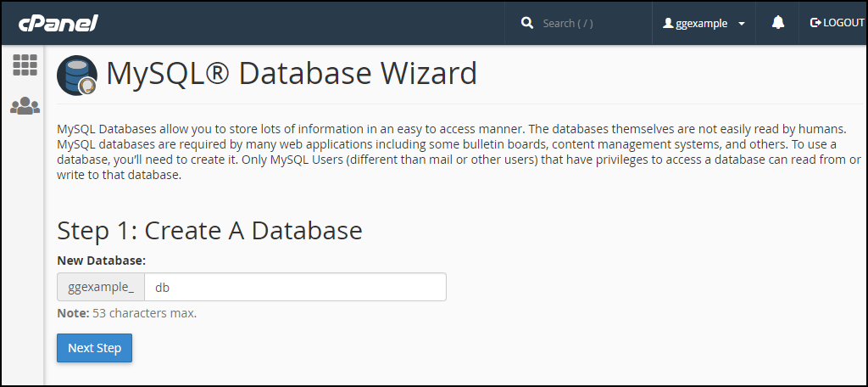Image resolution: width=868 pixels, height=387 pixels.
Task: Open the grid home icon in sidebar
Action: pyautogui.click(x=25, y=64)
